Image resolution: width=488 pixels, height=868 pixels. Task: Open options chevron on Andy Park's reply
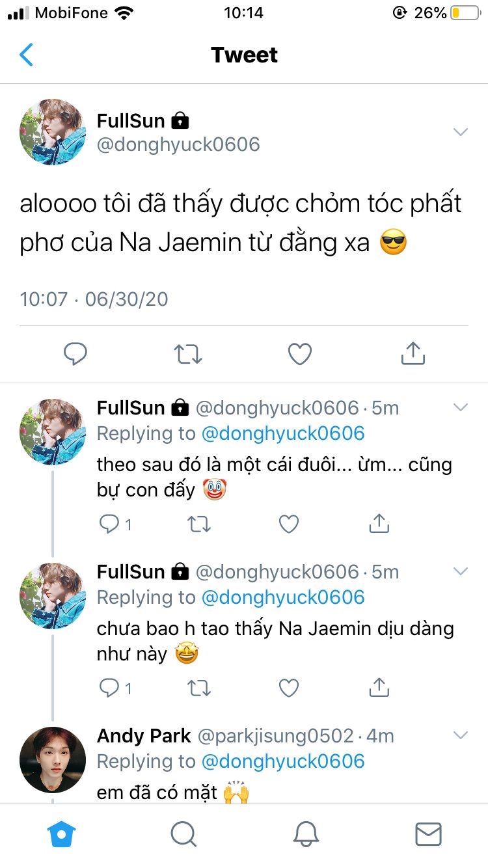(x=461, y=736)
